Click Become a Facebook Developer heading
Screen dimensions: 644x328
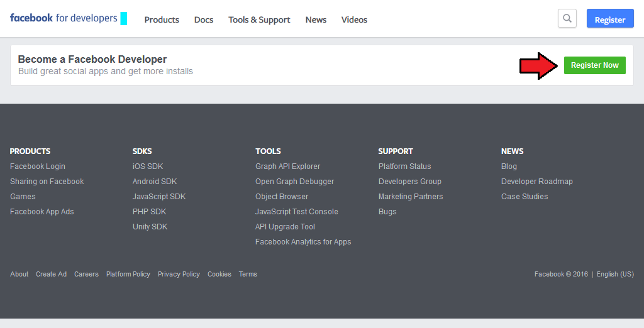[x=92, y=59]
